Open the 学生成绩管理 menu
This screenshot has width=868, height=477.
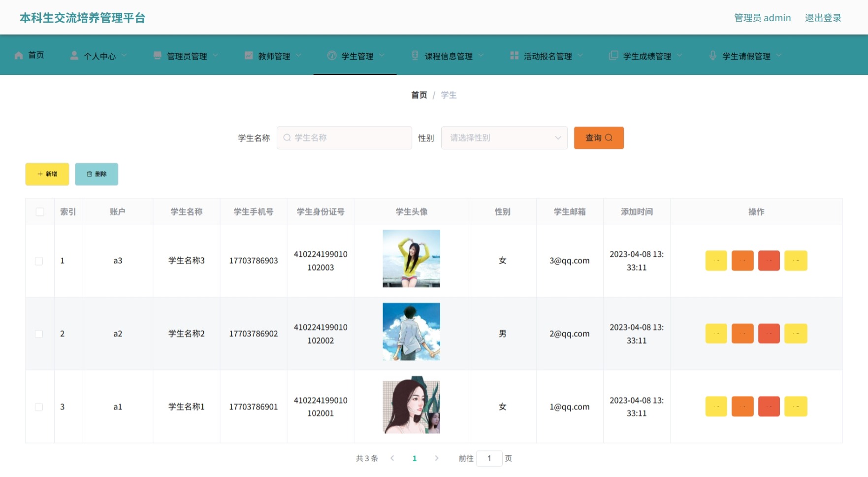click(x=647, y=56)
